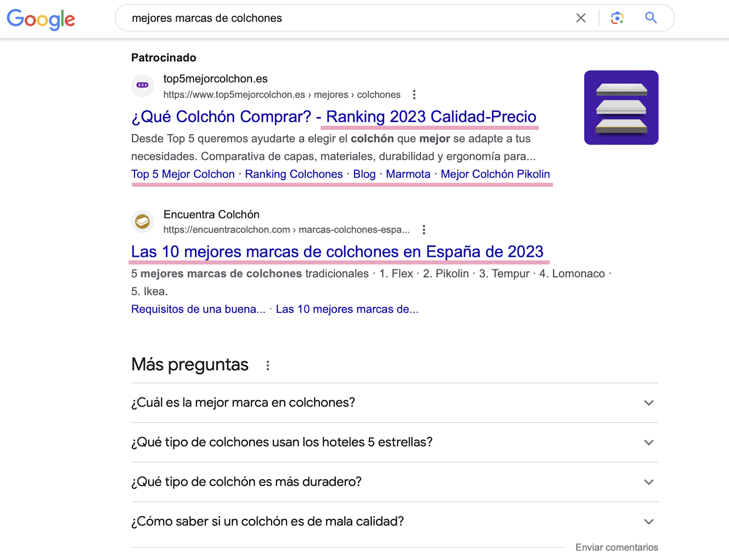
Task: Open the three-dot menu for top5mejorcolchon.es result
Action: point(414,95)
